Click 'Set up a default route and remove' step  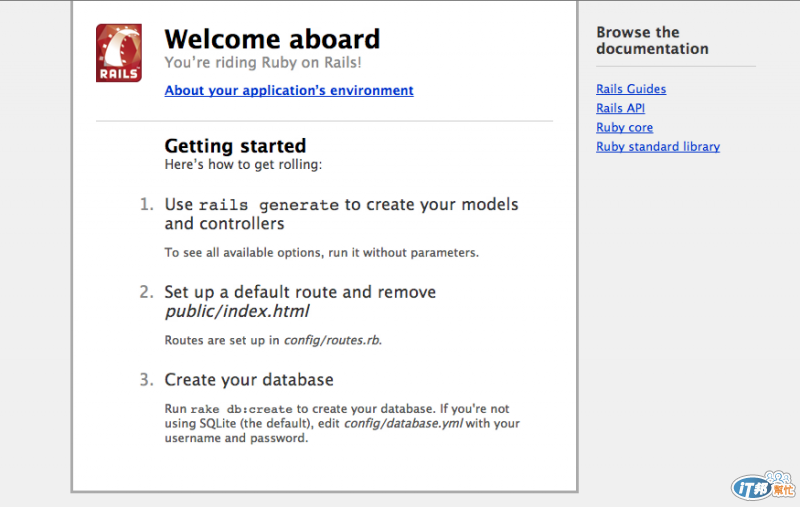point(300,292)
